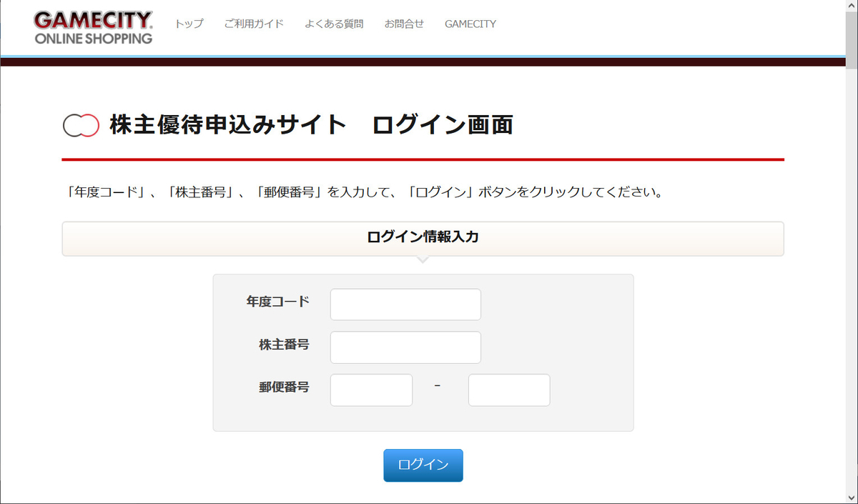The width and height of the screenshot is (858, 504).
Task: Click the GAMECITY Online Shopping logo
Action: coord(92,25)
